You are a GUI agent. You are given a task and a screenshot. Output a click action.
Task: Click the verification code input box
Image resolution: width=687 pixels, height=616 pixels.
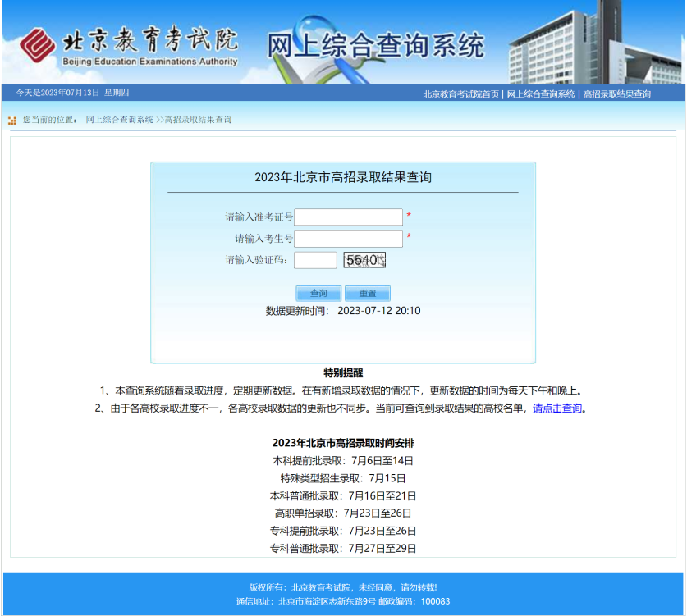click(315, 260)
